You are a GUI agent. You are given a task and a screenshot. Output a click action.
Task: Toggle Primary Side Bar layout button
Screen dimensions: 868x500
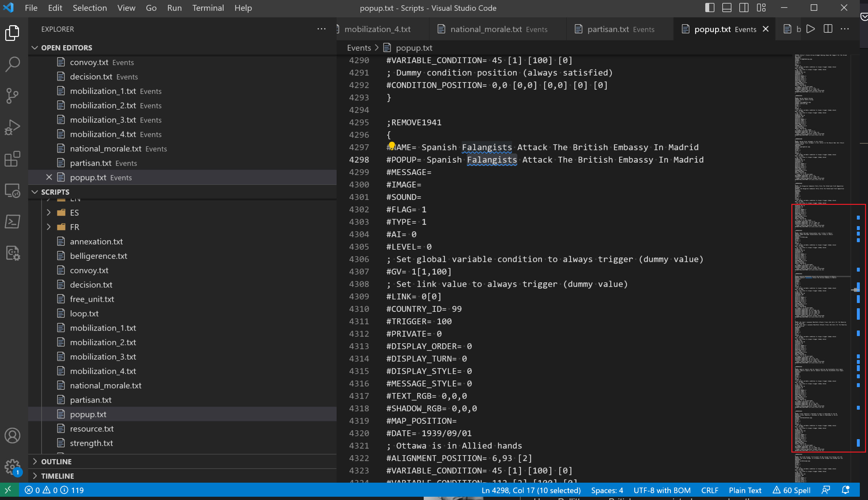click(x=710, y=8)
